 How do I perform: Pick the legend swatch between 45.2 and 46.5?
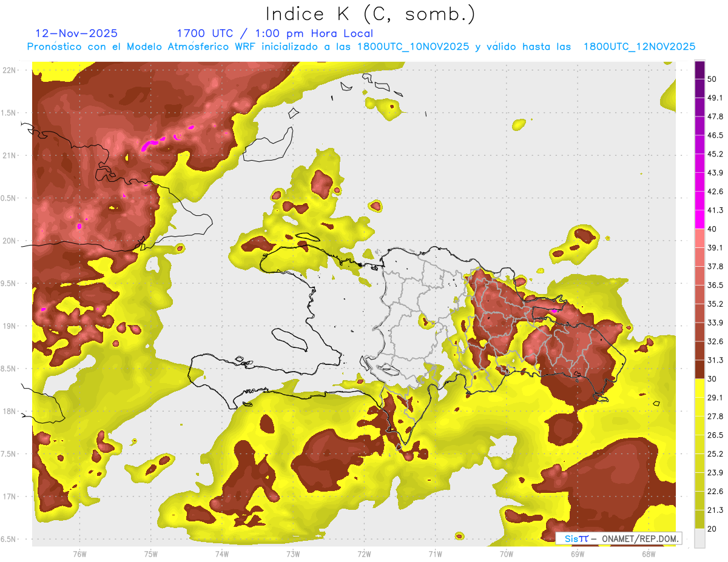pos(700,145)
